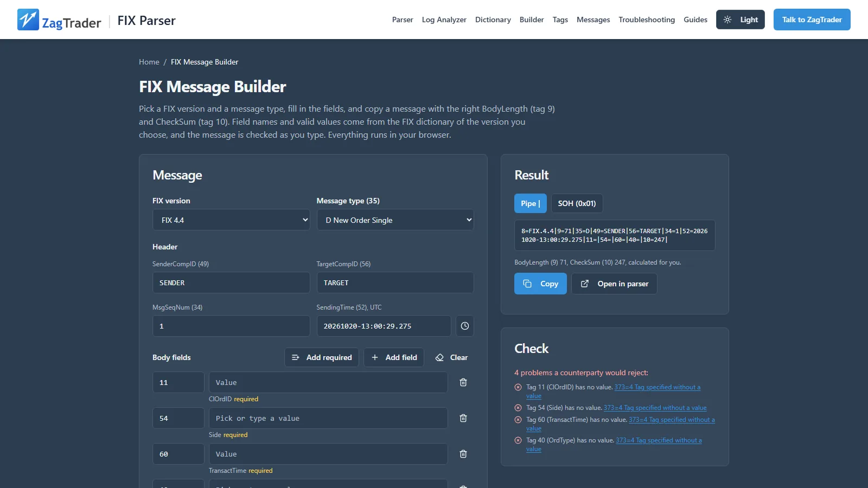
Task: Select the Pipe | delimiter option
Action: click(x=531, y=203)
